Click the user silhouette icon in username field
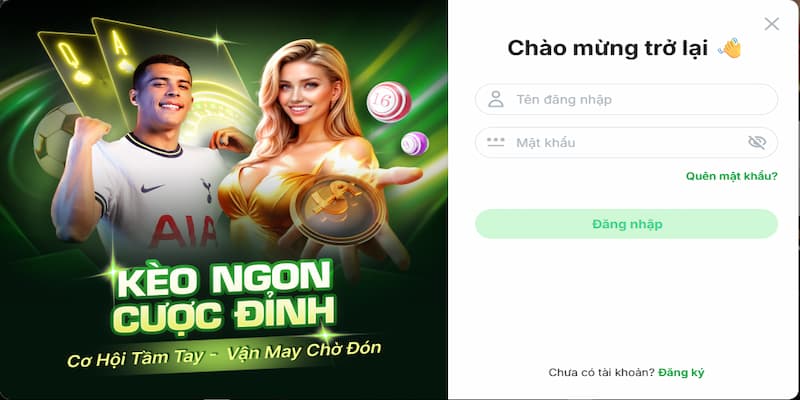 [495, 99]
